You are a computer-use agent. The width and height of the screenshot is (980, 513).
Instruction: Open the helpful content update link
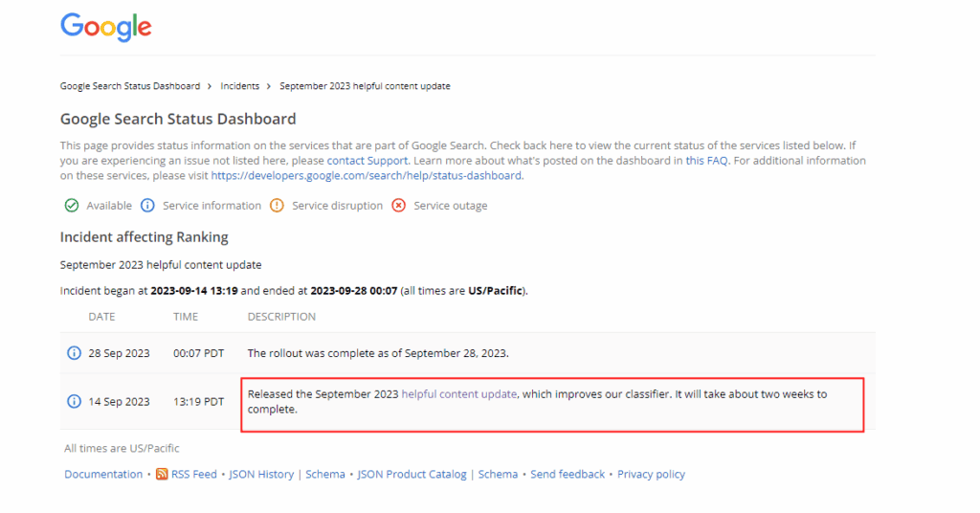coord(459,394)
